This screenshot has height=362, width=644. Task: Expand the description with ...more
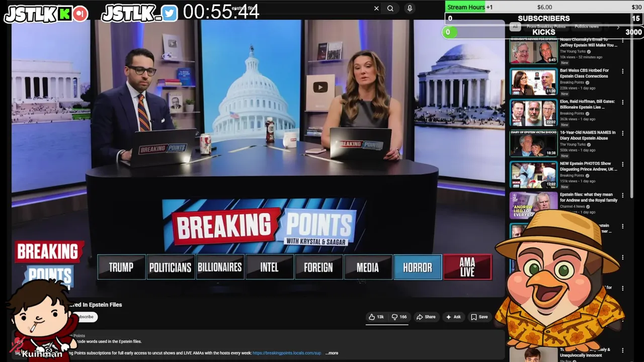[x=332, y=353]
